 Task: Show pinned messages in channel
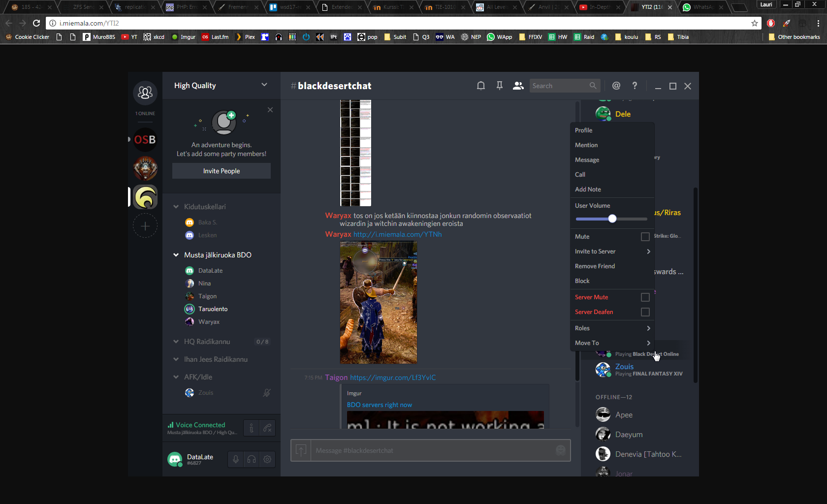coord(500,86)
